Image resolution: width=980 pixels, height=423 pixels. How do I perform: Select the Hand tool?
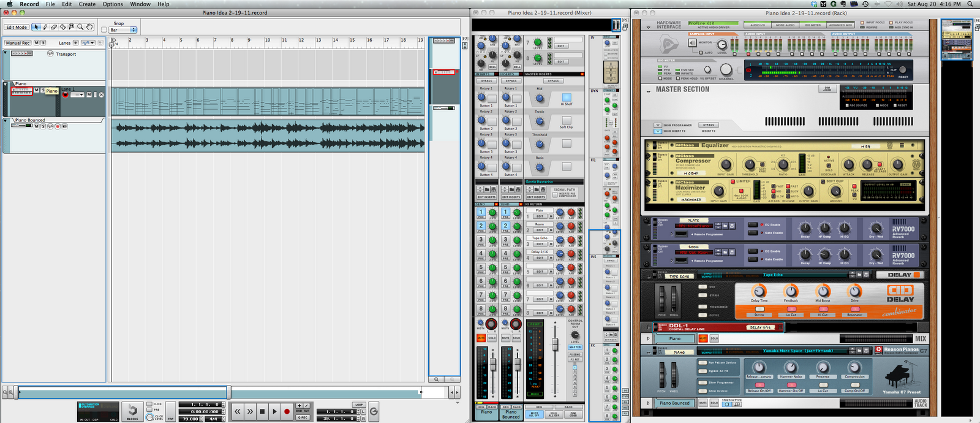click(x=89, y=27)
